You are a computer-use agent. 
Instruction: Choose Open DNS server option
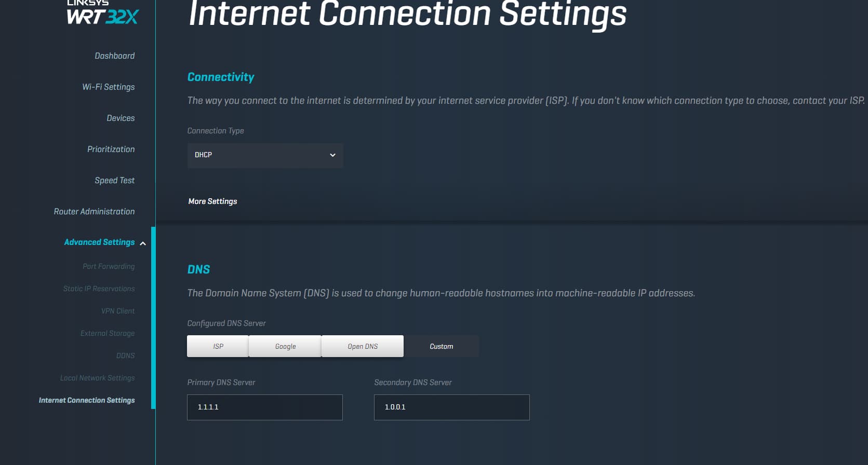click(x=363, y=346)
